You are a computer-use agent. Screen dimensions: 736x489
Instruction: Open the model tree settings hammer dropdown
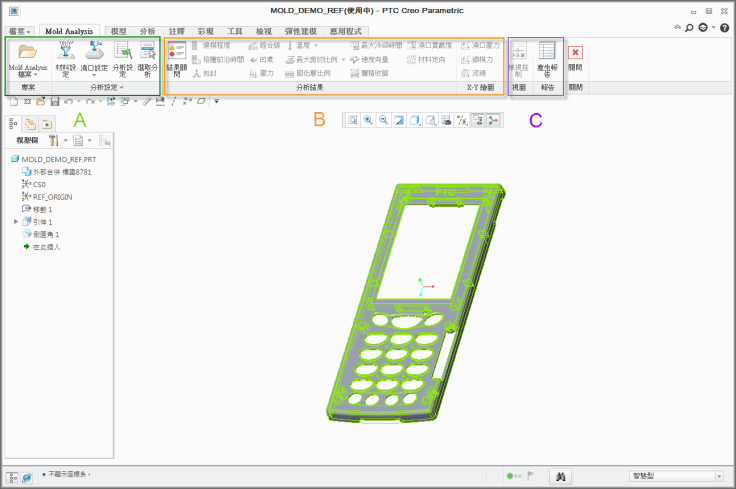coord(57,142)
